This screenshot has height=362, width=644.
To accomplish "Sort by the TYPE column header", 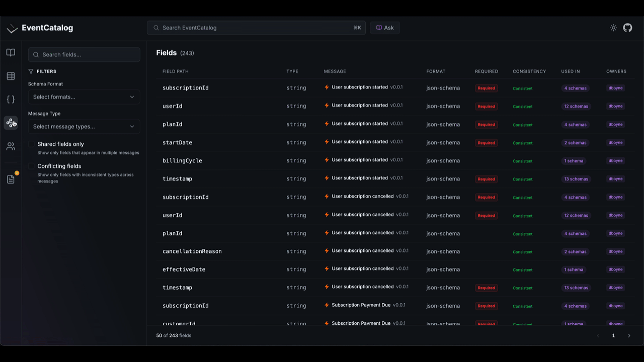I will 292,71.
